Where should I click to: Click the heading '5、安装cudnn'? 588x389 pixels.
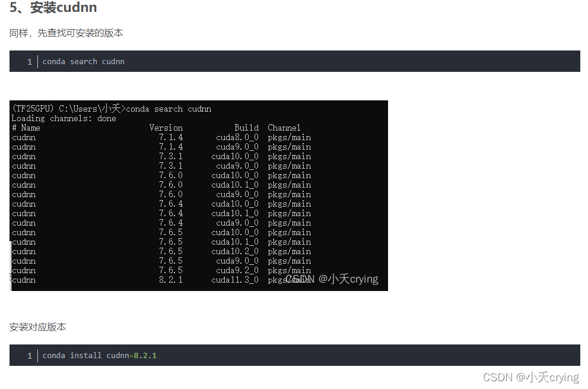click(x=53, y=7)
